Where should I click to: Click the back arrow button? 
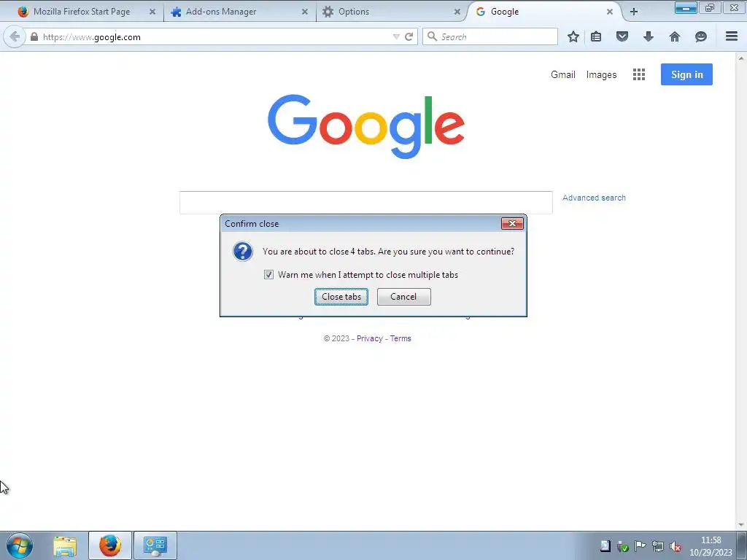pyautogui.click(x=15, y=36)
